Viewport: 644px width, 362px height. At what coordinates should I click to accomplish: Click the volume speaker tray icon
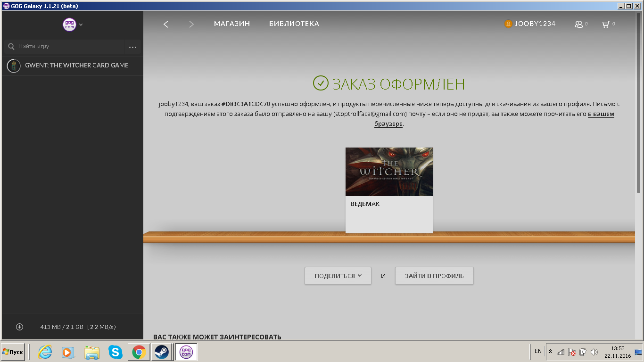point(594,352)
